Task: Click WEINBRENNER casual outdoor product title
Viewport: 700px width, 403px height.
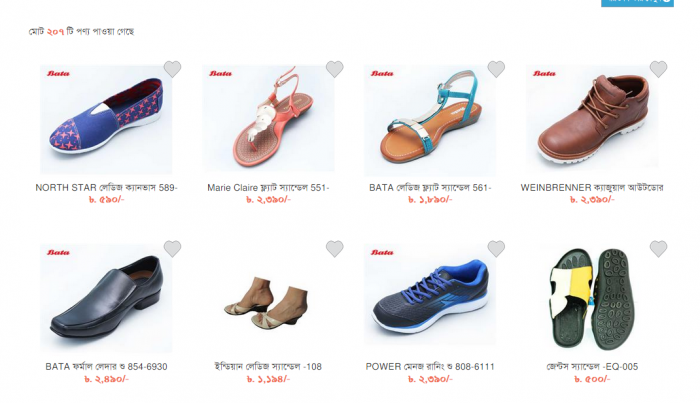Action: coord(592,188)
